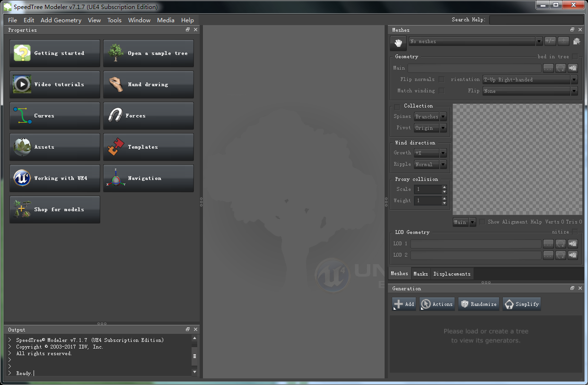Reload the LOD 1 mesh
588x385 pixels.
click(x=561, y=244)
